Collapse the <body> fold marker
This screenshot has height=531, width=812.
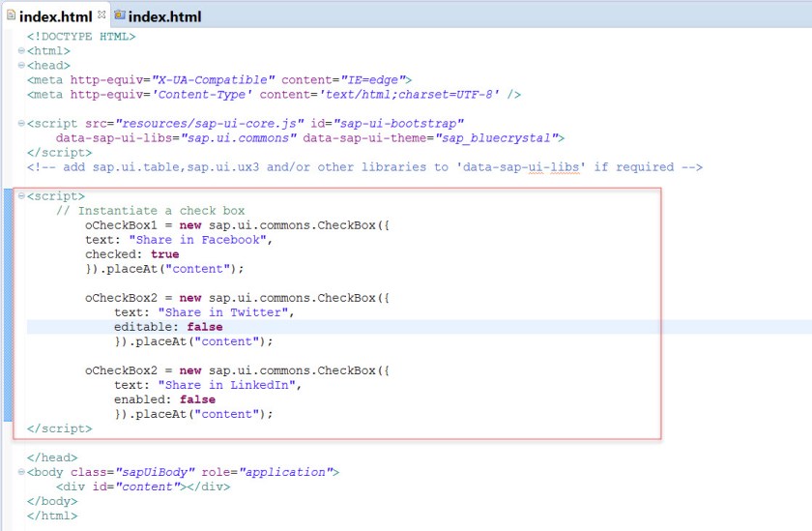(x=21, y=472)
